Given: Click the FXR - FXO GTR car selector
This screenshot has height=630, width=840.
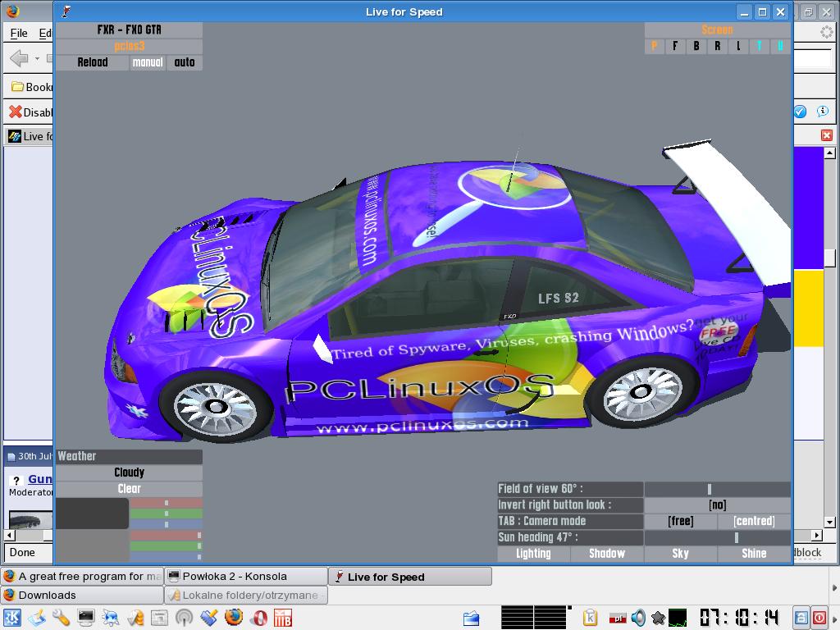Looking at the screenshot, I should click(129, 30).
